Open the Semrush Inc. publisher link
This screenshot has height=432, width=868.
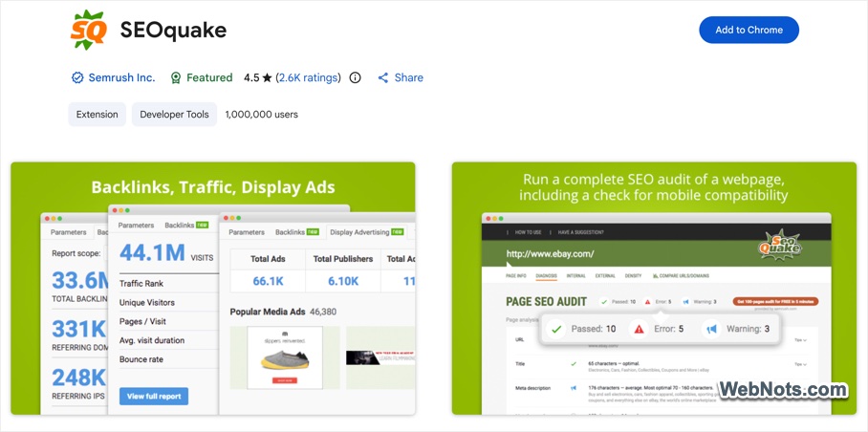point(121,78)
